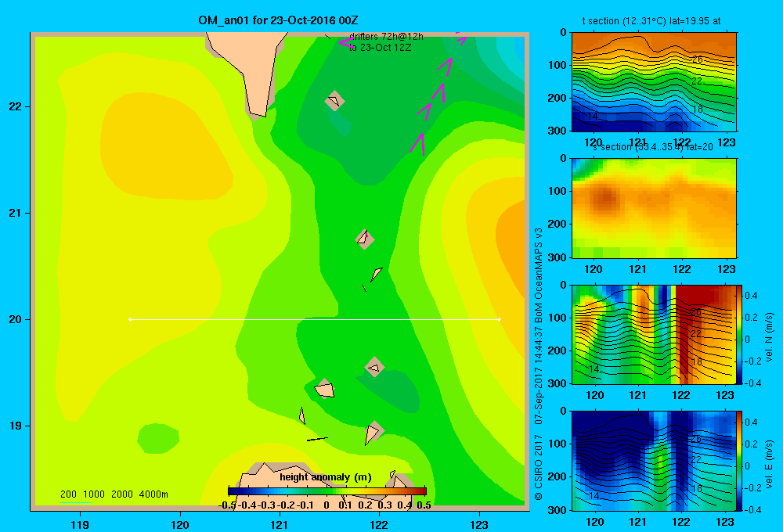Click the map title "OM_an01 for 23-Oct-2016 00Z"

tap(278, 20)
